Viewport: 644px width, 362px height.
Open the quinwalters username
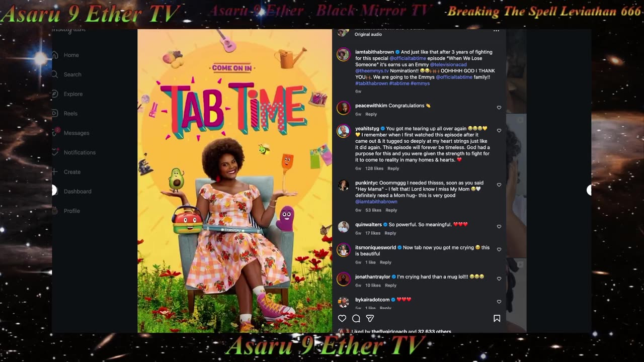tap(368, 225)
